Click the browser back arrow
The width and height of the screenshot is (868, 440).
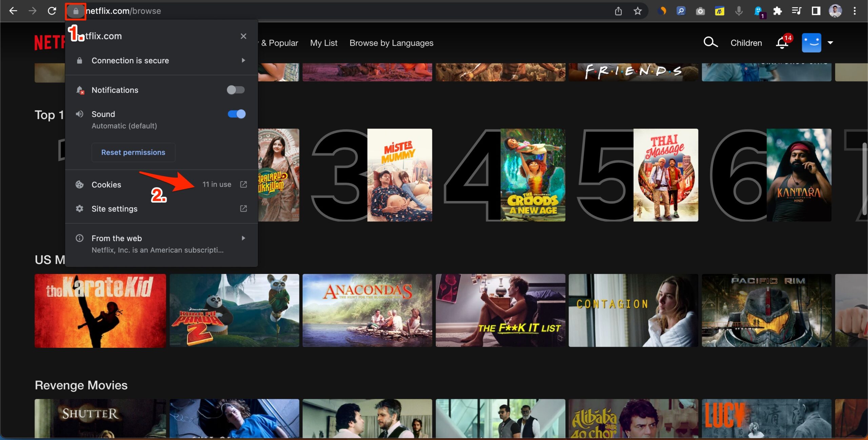tap(13, 11)
